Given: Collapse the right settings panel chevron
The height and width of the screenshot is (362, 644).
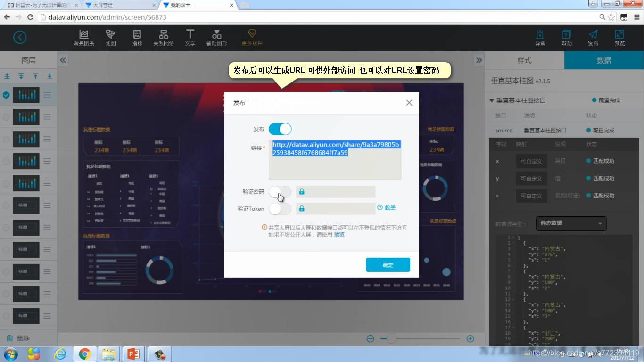Looking at the screenshot, I should click(x=479, y=60).
